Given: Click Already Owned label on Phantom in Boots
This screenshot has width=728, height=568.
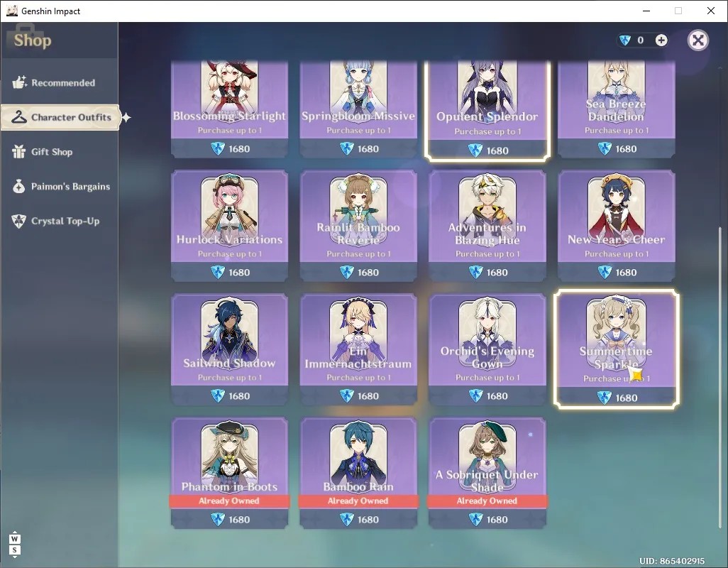Looking at the screenshot, I should coord(229,501).
